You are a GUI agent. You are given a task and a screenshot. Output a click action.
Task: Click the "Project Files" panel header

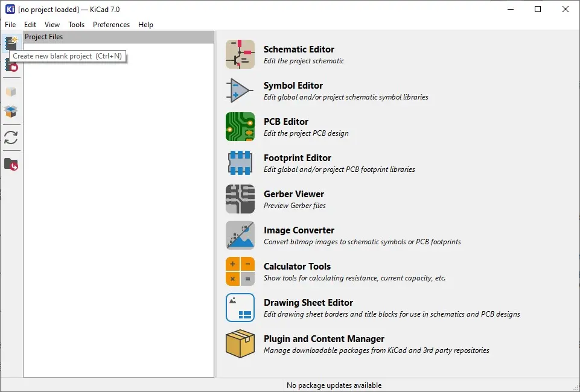click(x=118, y=37)
